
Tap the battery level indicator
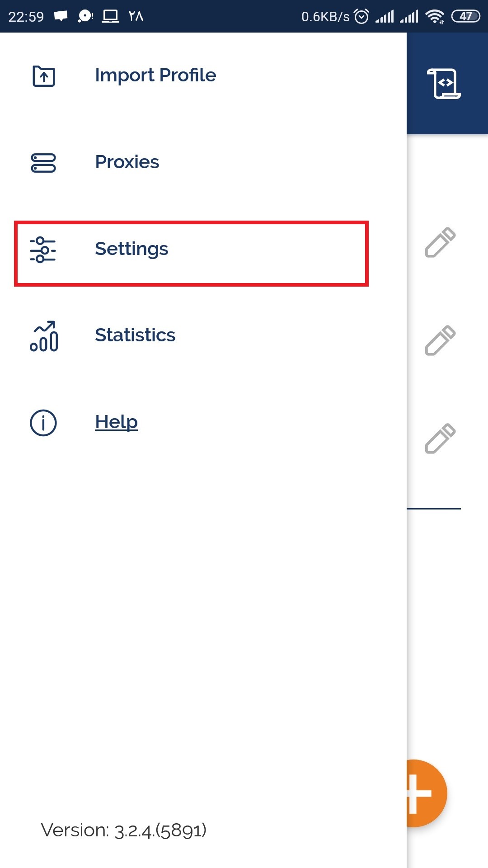[465, 17]
